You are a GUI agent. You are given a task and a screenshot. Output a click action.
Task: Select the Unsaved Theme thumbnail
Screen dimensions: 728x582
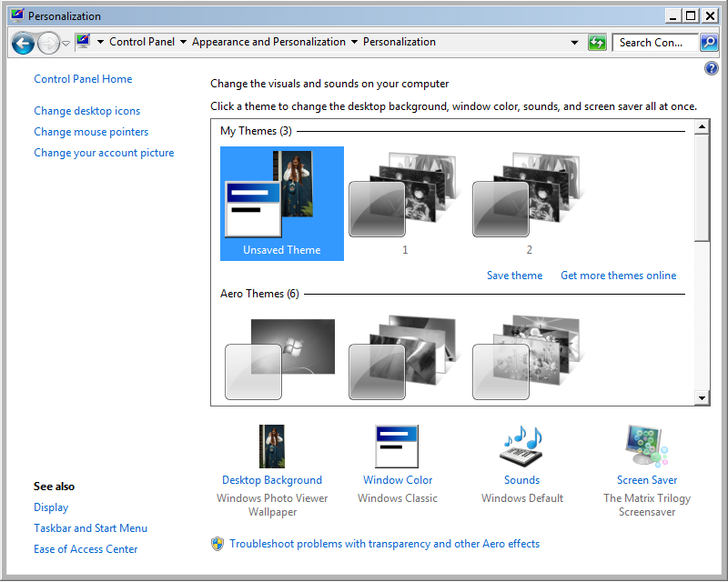(282, 204)
